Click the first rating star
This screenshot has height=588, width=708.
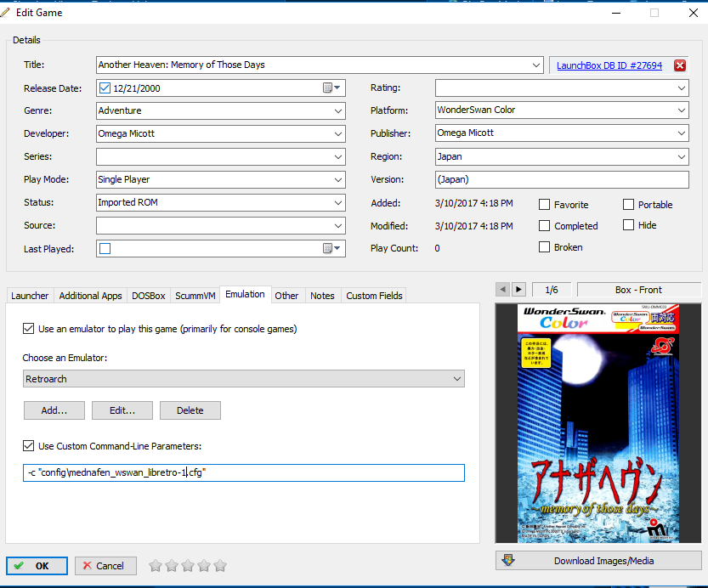click(156, 565)
